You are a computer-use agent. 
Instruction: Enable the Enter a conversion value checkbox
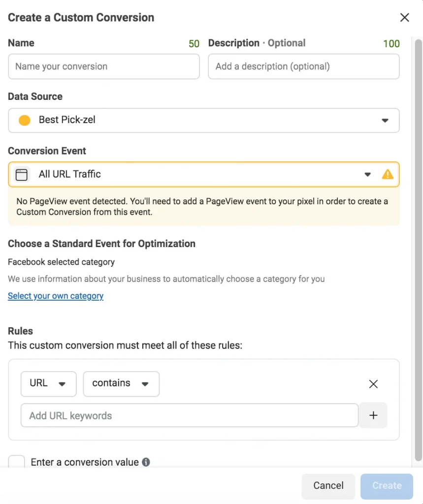click(x=17, y=462)
